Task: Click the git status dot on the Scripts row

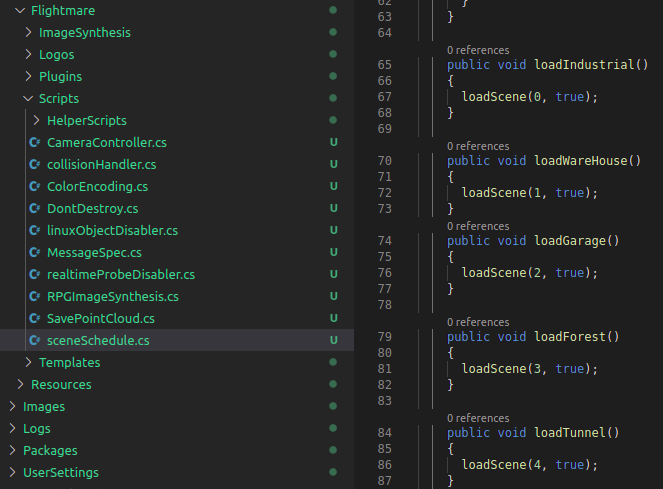Action: 333,98
